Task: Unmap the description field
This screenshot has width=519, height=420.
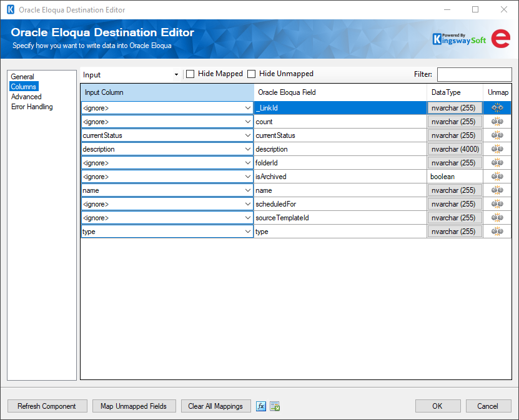Action: 497,149
